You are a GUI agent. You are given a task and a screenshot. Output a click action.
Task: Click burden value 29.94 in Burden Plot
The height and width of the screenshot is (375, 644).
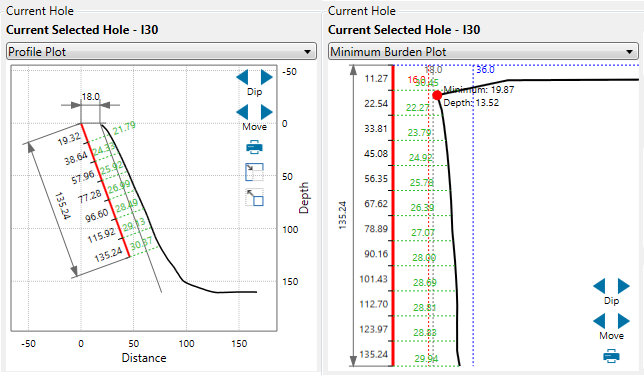[x=426, y=359]
